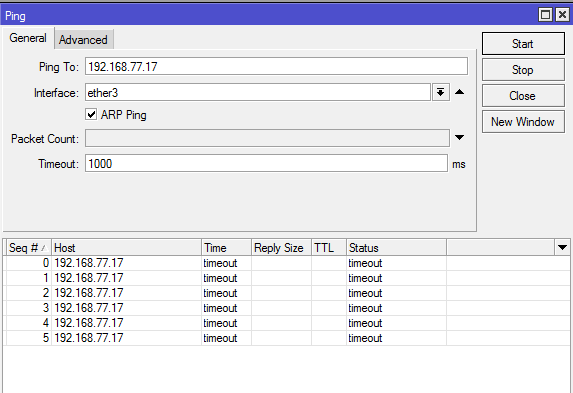Click Status timeout in Seq 3 row
This screenshot has height=393, width=573.
365,308
